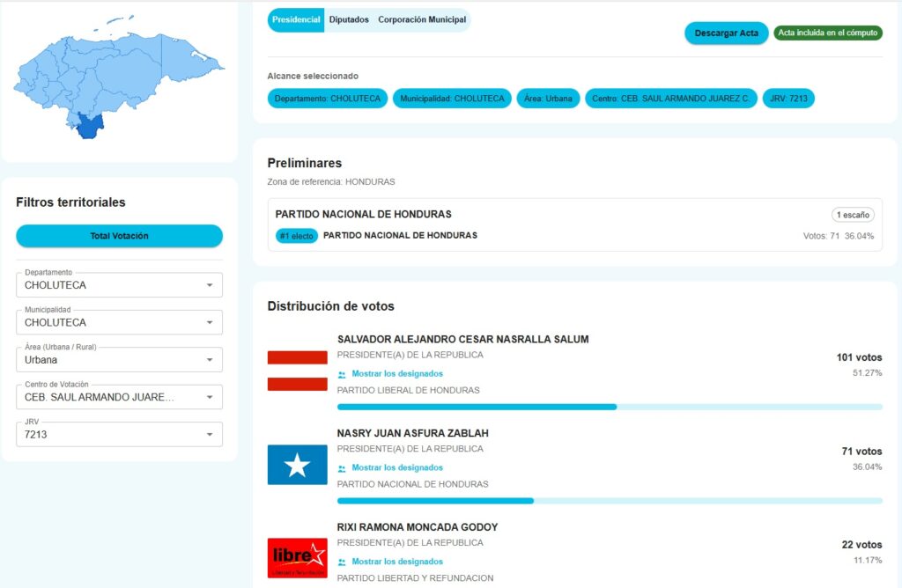Click the '71 votos' count for Asfura

coord(861,452)
